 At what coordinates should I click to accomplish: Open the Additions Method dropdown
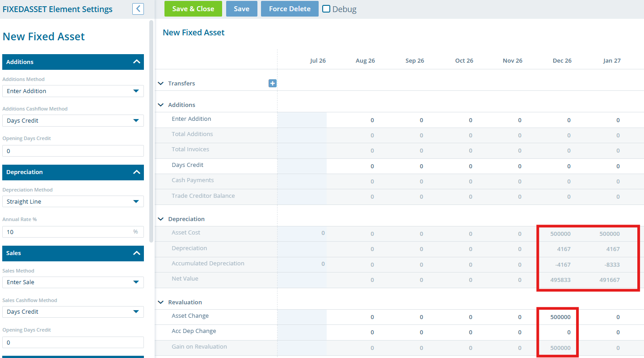pos(73,91)
